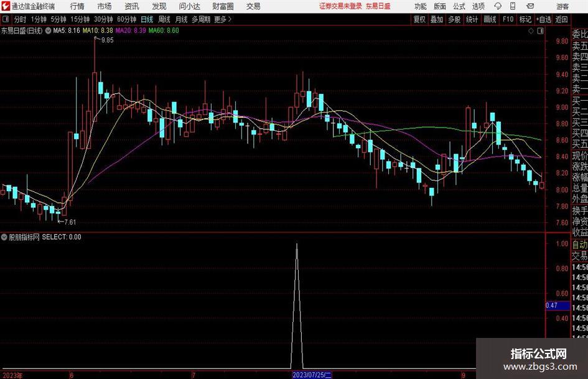Viewport: 588px width, 379px height.
Task: Click the diamond icon above chart
Action: 531,30
